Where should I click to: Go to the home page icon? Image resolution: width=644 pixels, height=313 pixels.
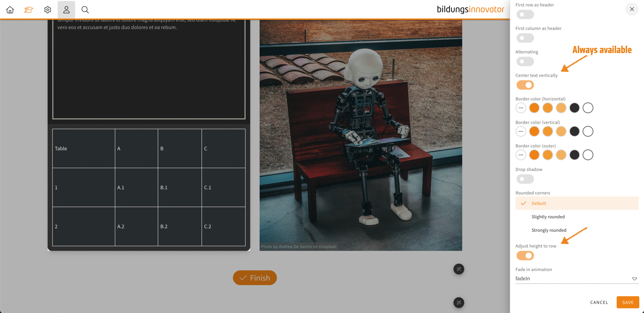click(10, 10)
